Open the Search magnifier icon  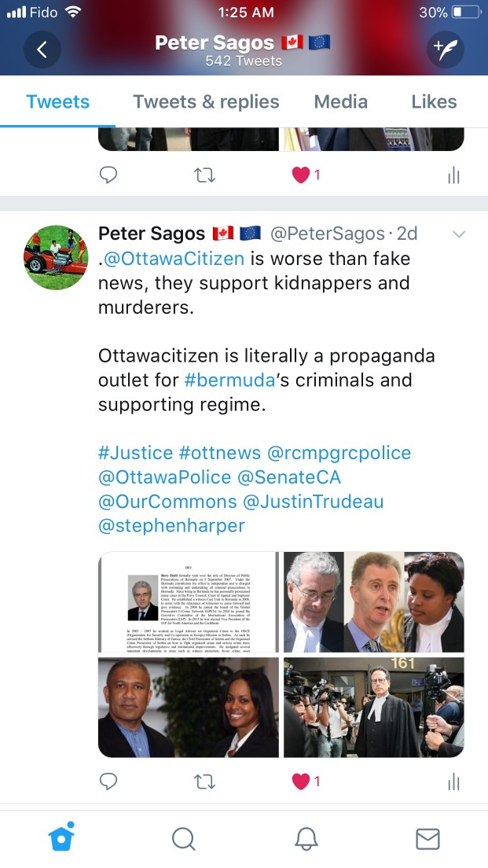click(x=184, y=839)
